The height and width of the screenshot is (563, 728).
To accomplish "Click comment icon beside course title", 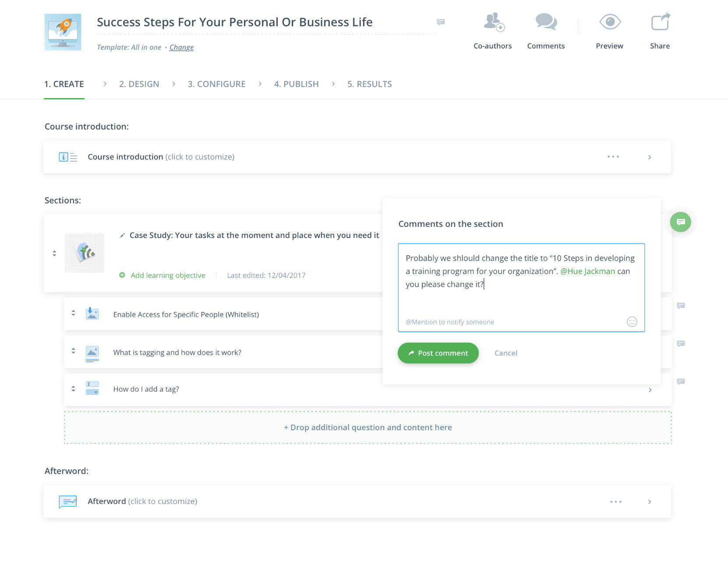I will [441, 22].
